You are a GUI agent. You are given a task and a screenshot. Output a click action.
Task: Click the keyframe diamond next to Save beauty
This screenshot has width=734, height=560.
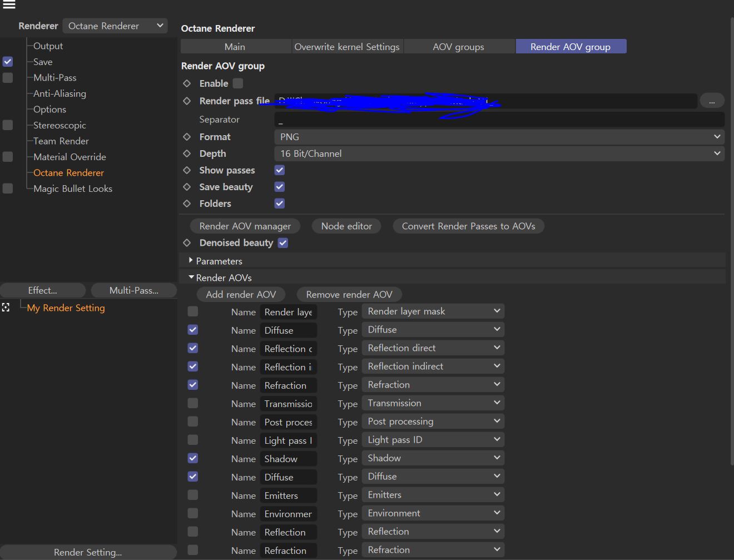(187, 187)
